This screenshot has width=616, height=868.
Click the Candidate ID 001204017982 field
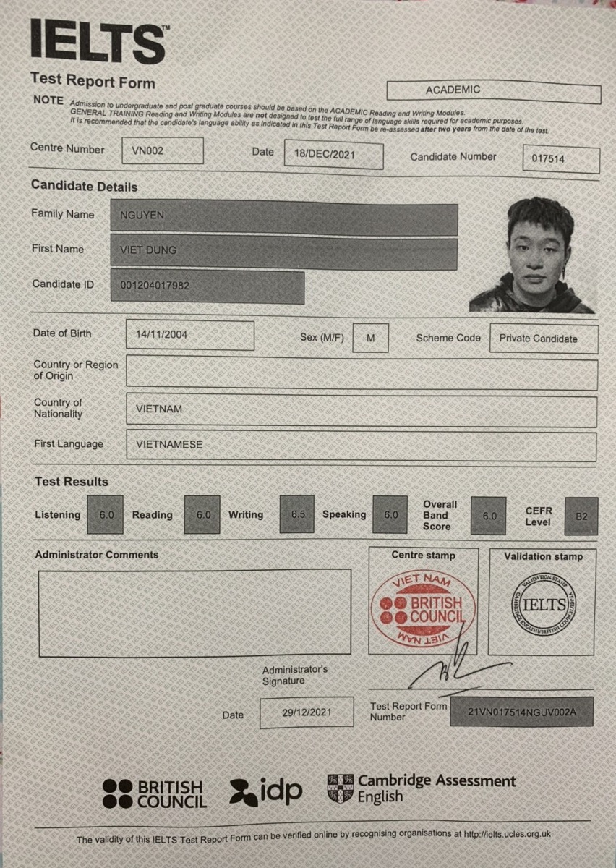coord(208,287)
